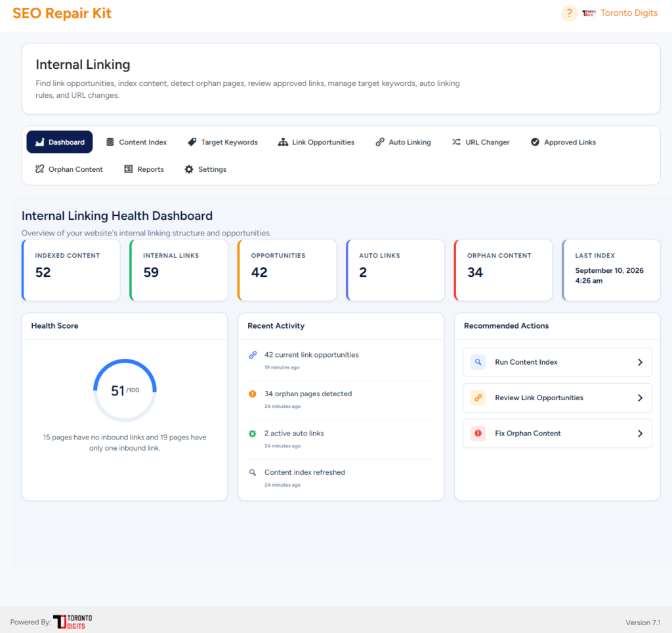This screenshot has width=672, height=633.
Task: Click the 15 pages have no inbound links note
Action: pos(125,443)
